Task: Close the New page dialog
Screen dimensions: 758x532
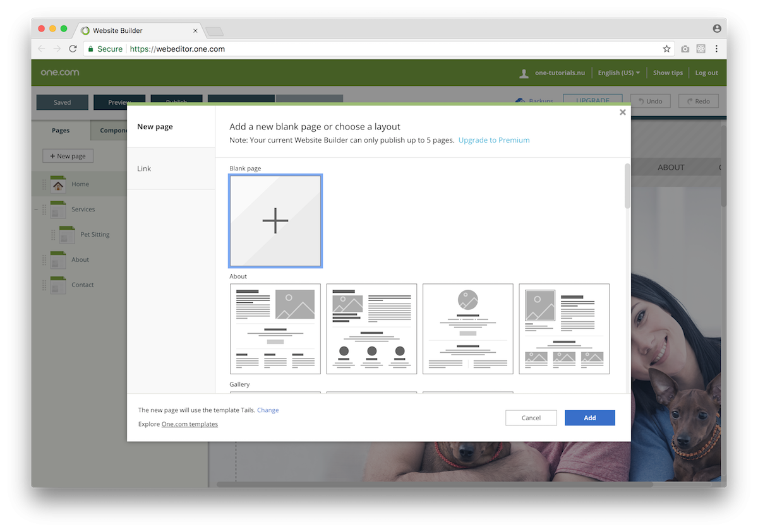Action: (622, 112)
